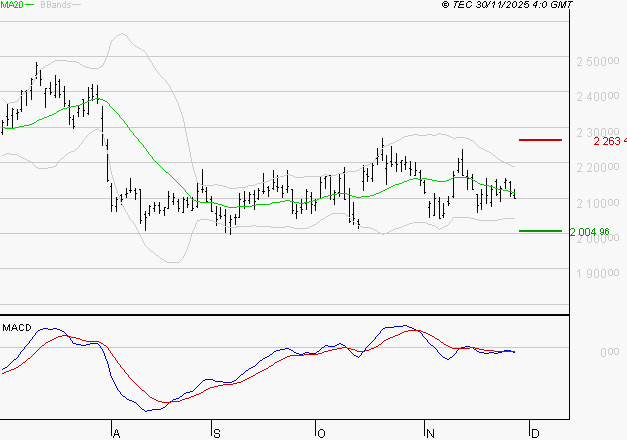
Task: Click the D month axis label
Action: (x=535, y=434)
